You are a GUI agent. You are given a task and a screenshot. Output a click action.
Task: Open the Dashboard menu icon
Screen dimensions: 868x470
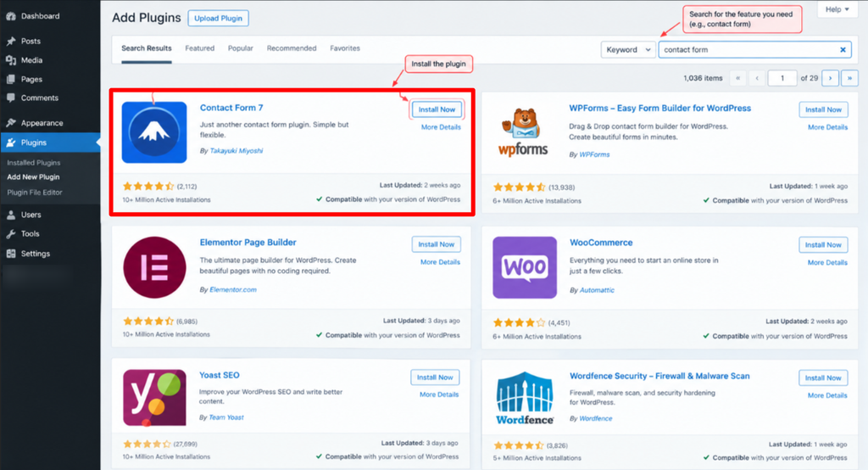(x=11, y=16)
